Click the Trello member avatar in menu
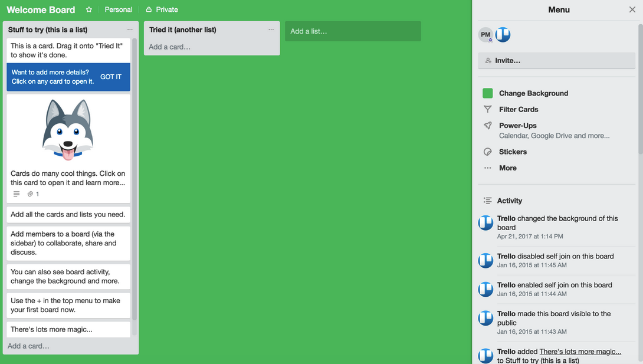 [503, 35]
